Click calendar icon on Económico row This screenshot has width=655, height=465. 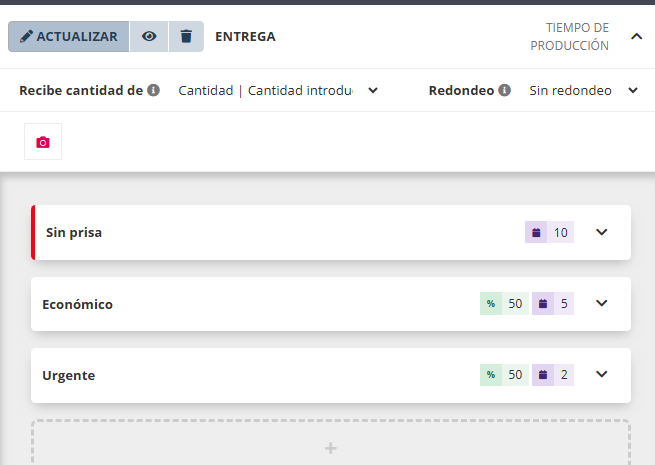(x=543, y=304)
